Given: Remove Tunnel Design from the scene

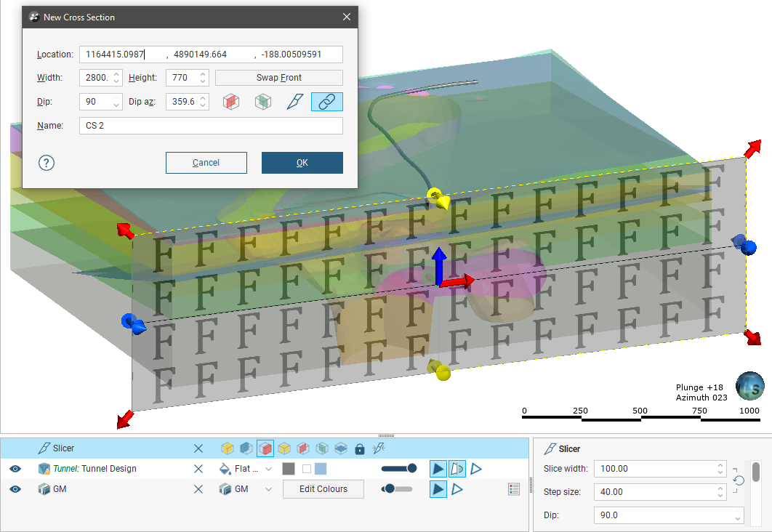Looking at the screenshot, I should pyautogui.click(x=198, y=469).
